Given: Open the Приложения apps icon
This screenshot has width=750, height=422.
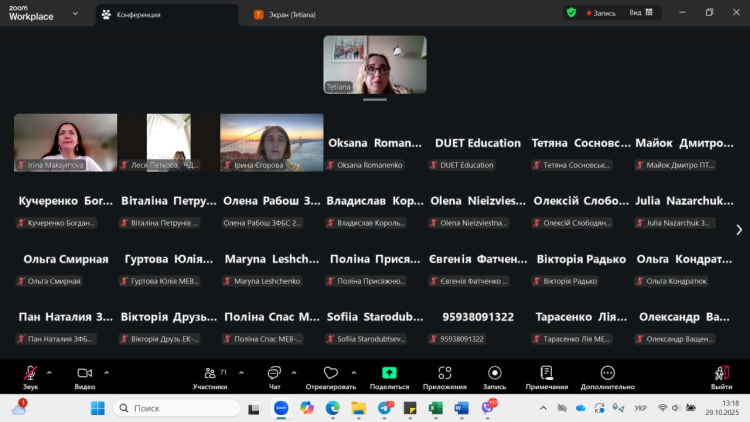Looking at the screenshot, I should pos(444,373).
